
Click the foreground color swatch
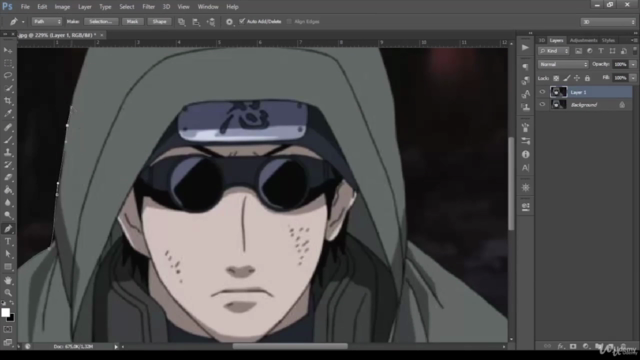pyautogui.click(x=5, y=312)
